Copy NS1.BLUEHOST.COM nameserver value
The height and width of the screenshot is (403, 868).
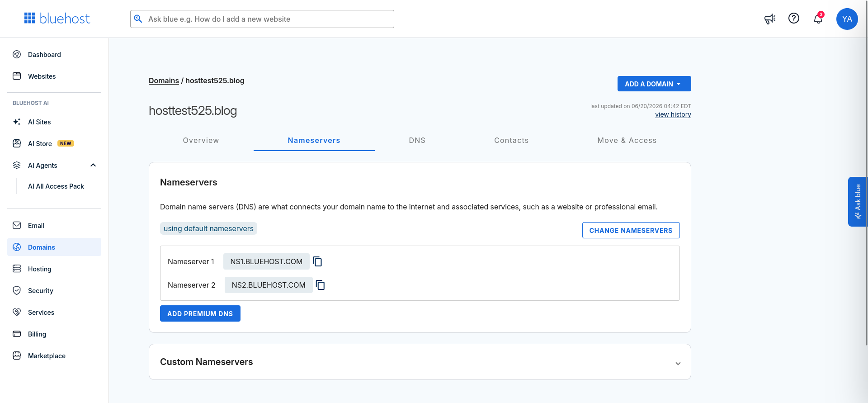[318, 261]
